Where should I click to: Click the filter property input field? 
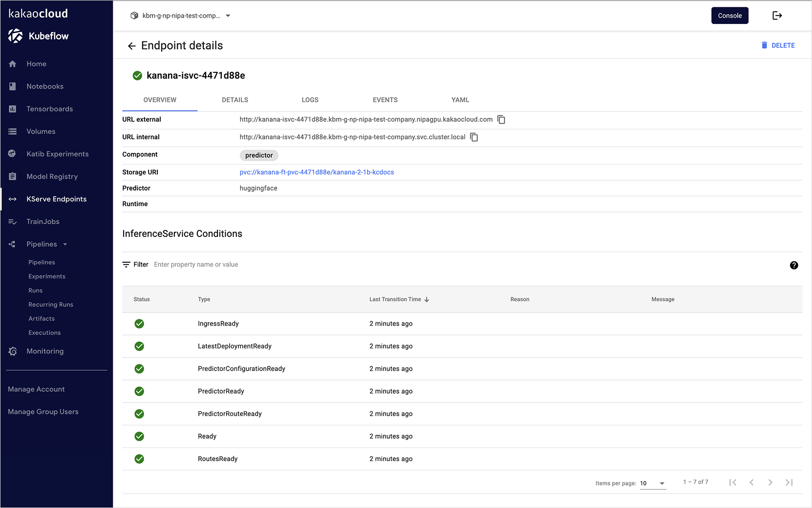click(196, 265)
